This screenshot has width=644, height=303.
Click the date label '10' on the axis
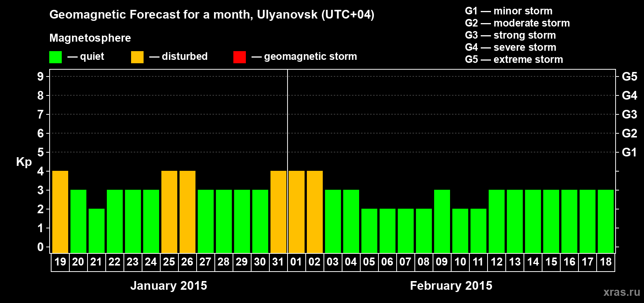point(460,262)
